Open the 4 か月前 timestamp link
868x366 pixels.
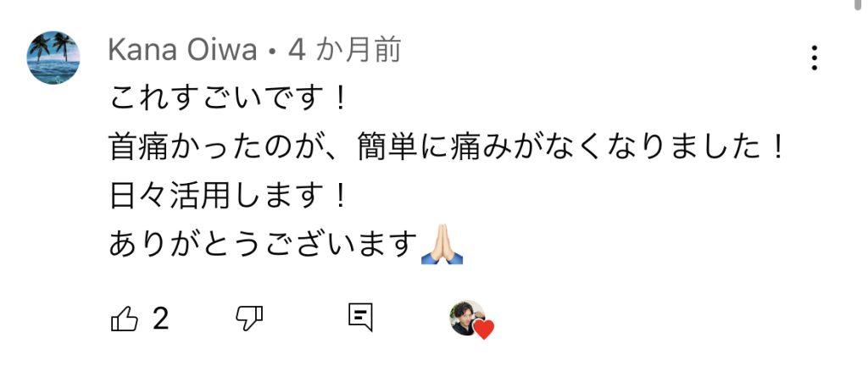click(x=344, y=51)
